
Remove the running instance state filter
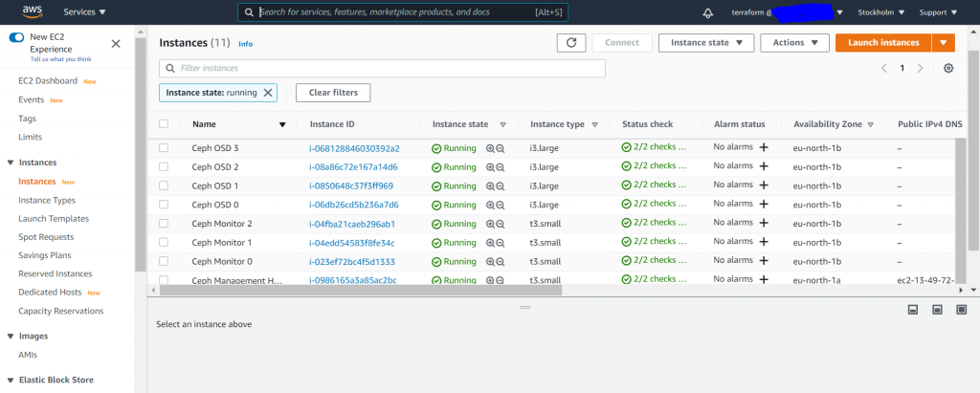coord(268,93)
